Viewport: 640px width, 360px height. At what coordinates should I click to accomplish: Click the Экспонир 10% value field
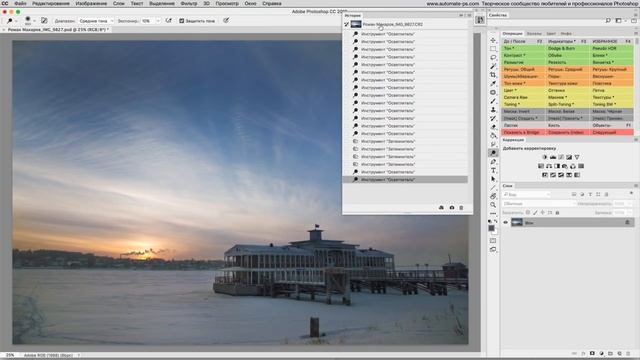tap(147, 21)
